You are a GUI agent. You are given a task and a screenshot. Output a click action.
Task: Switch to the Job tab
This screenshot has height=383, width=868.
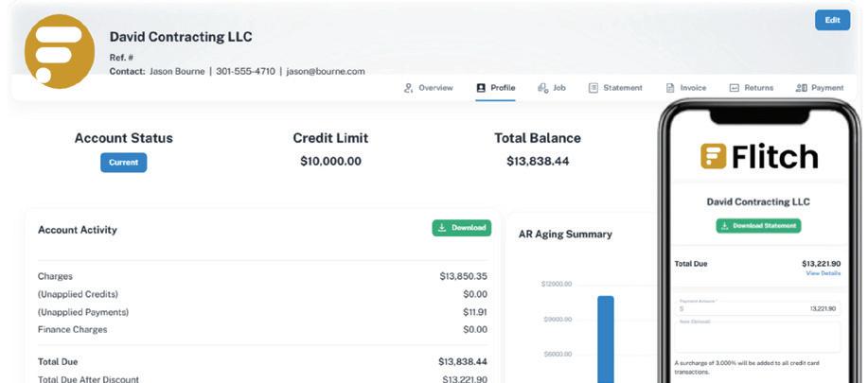[551, 88]
